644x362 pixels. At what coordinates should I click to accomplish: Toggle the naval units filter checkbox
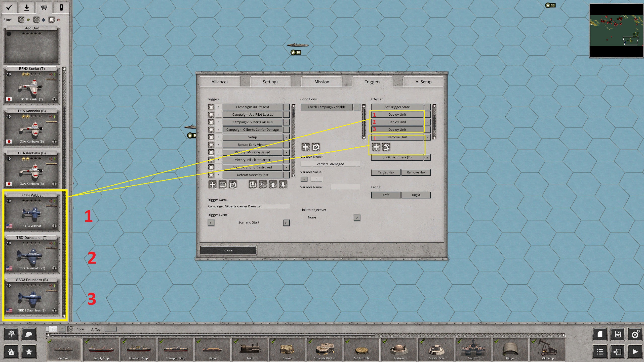pos(36,20)
